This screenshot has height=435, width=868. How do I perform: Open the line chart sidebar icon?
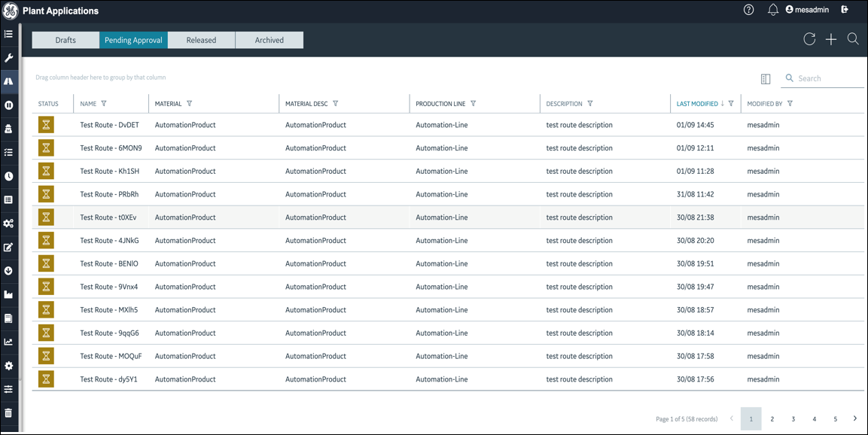8,342
